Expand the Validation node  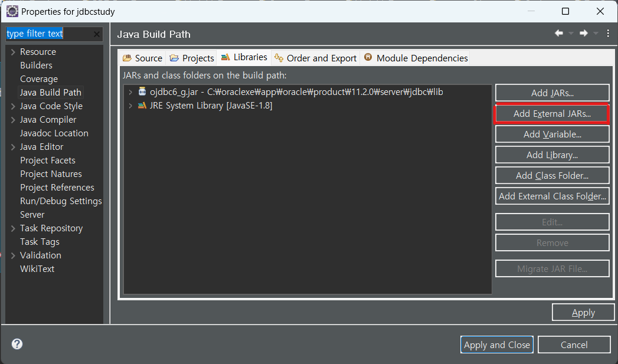point(13,255)
